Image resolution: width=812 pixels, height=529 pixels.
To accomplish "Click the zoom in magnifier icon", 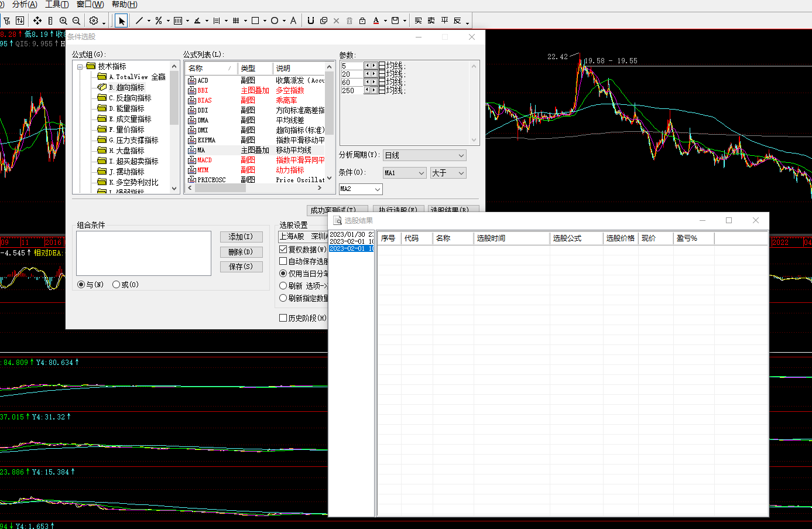I will click(63, 21).
